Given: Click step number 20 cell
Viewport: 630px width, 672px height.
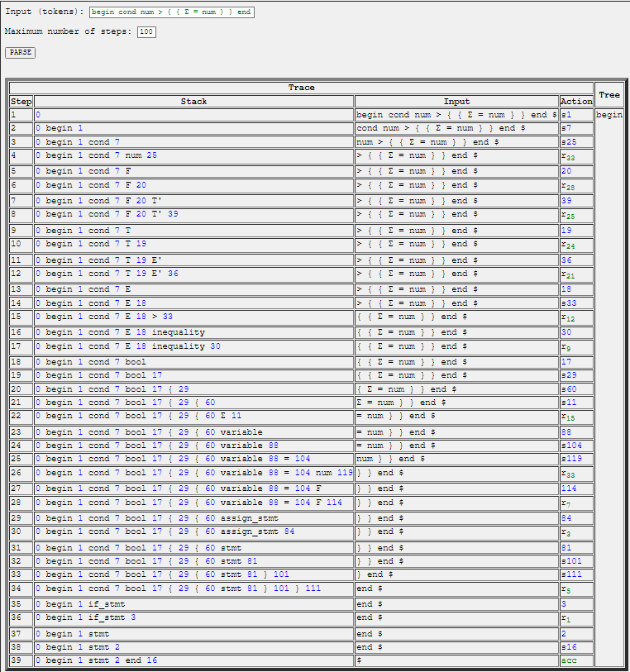Looking at the screenshot, I should click(21, 389).
